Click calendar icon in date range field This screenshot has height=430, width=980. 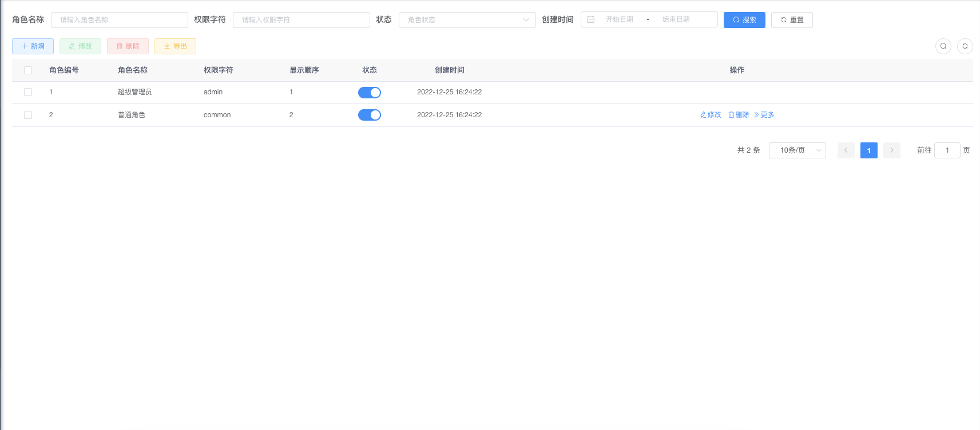591,19
